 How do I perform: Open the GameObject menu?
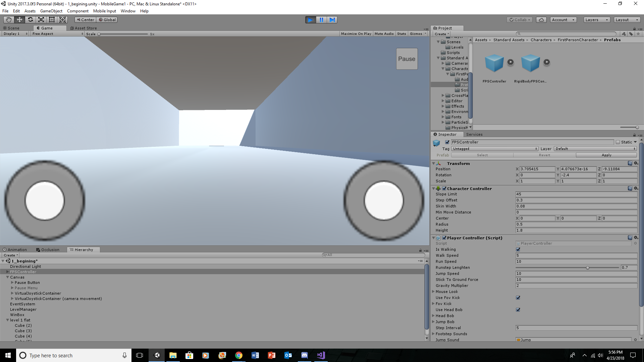point(51,11)
